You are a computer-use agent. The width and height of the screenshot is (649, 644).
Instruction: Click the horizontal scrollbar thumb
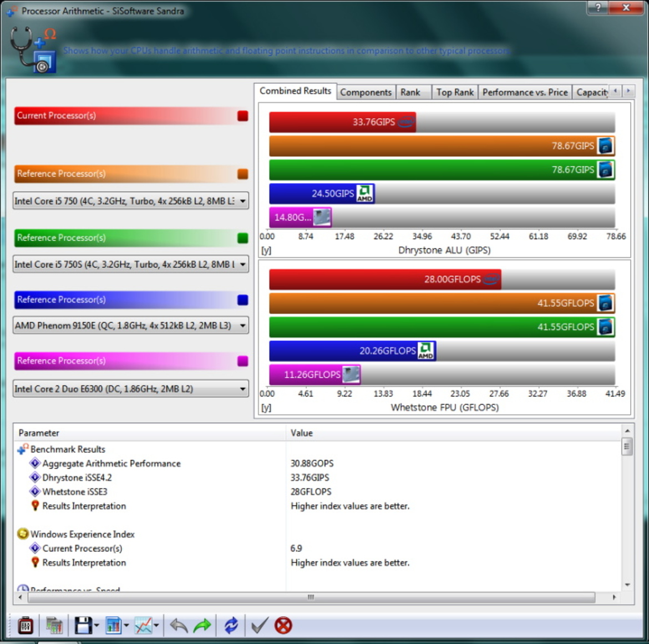pyautogui.click(x=311, y=597)
